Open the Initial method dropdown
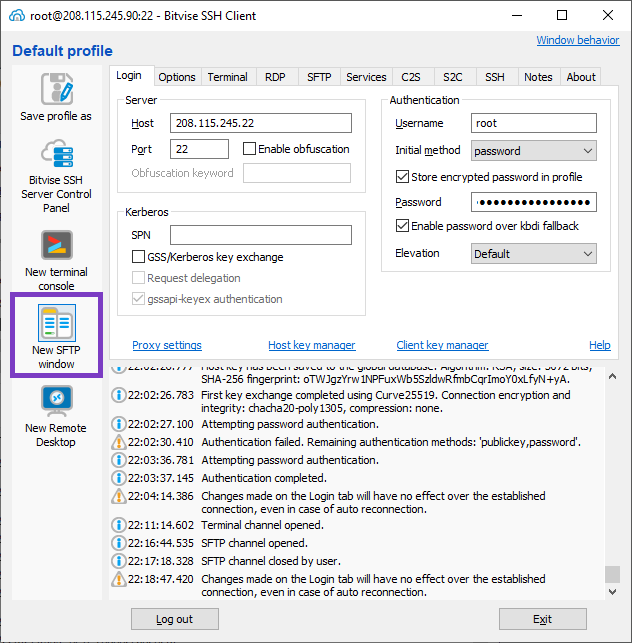The height and width of the screenshot is (643, 632). coord(534,151)
